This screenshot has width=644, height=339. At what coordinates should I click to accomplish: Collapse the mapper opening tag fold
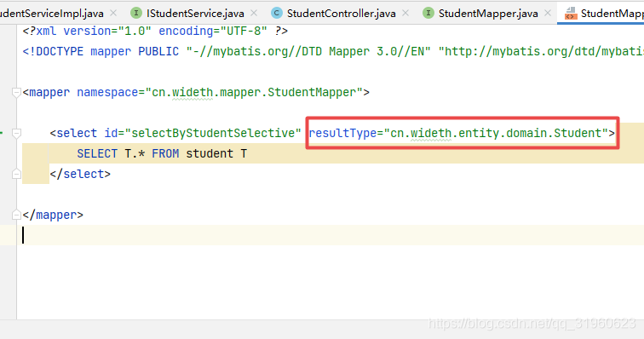16,93
